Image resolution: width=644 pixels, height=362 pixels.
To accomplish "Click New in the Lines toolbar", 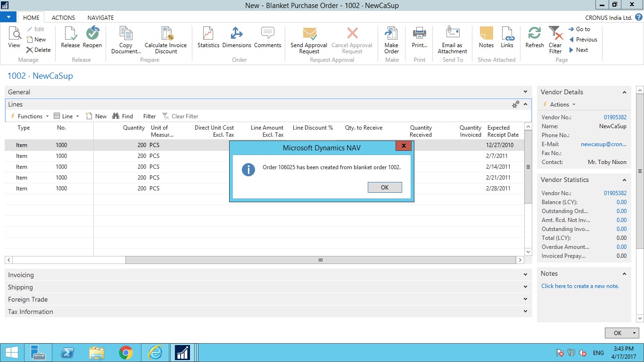I will (x=96, y=116).
